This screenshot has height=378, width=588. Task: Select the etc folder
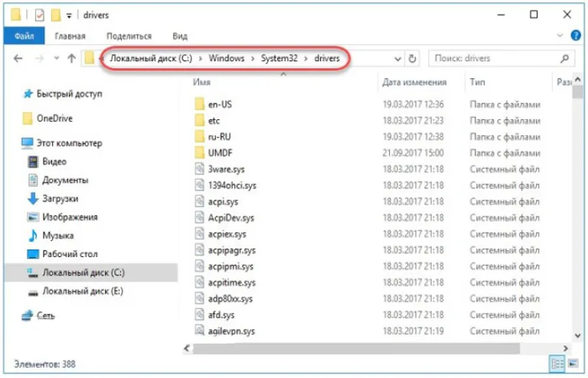click(214, 121)
